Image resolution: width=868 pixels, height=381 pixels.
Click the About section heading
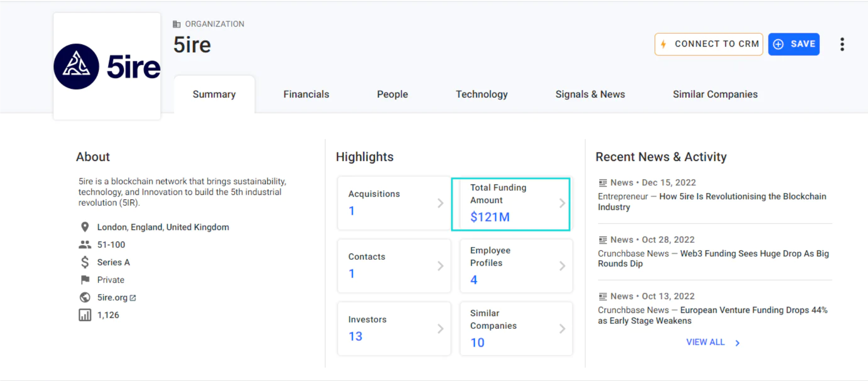(93, 157)
